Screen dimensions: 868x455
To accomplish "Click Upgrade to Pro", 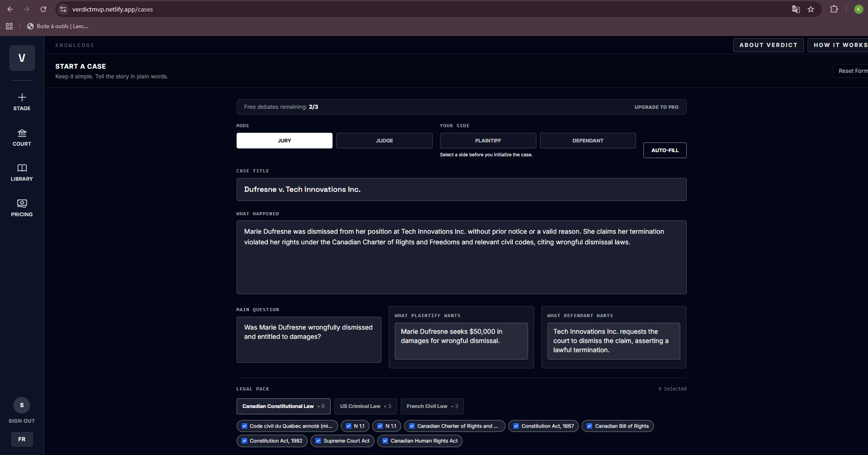I will click(x=656, y=107).
